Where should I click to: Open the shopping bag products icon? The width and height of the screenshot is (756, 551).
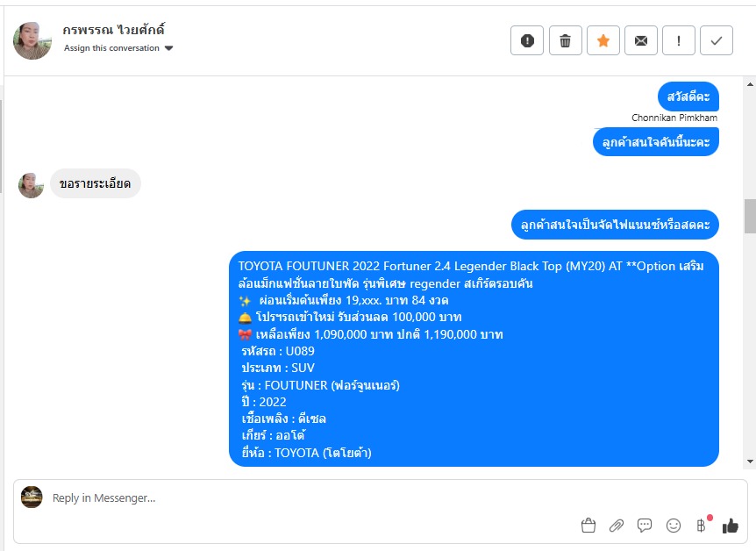click(588, 525)
